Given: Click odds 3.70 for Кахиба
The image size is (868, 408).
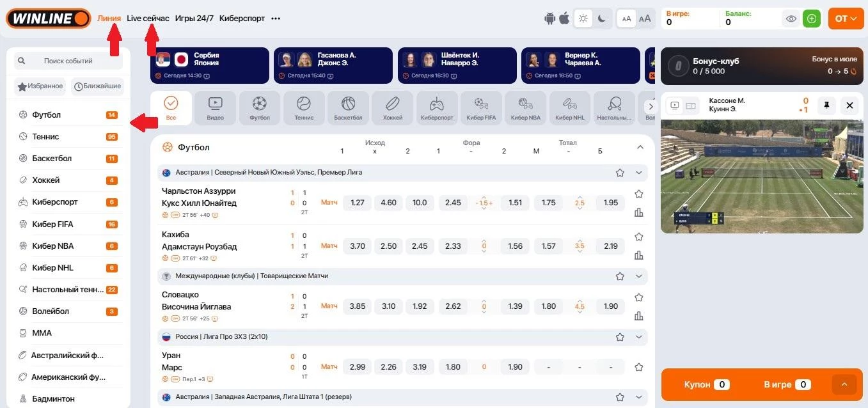Looking at the screenshot, I should coord(358,246).
